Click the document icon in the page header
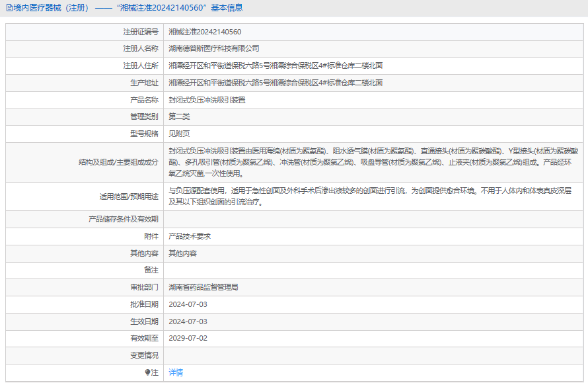The width and height of the screenshot is (588, 385). point(9,8)
